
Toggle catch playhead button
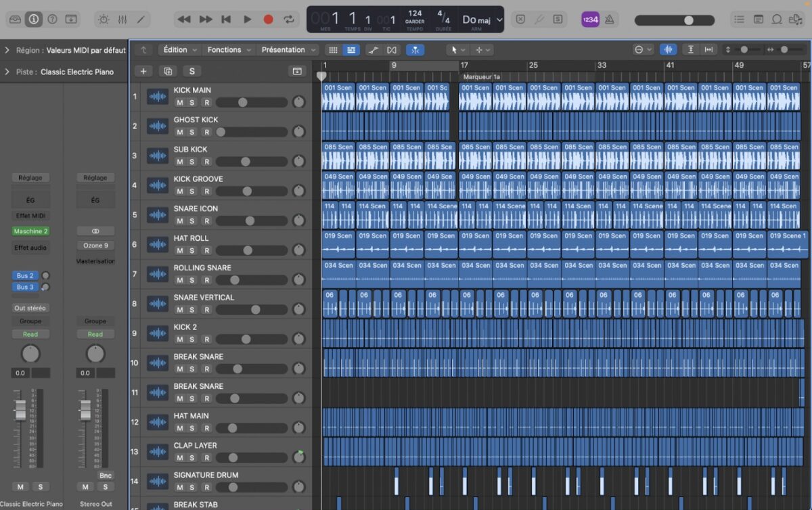click(415, 49)
